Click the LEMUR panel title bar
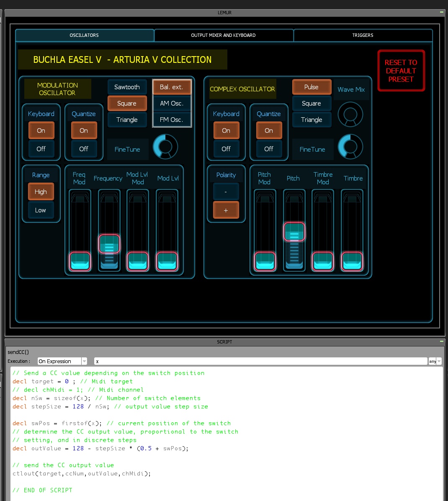 (x=224, y=13)
